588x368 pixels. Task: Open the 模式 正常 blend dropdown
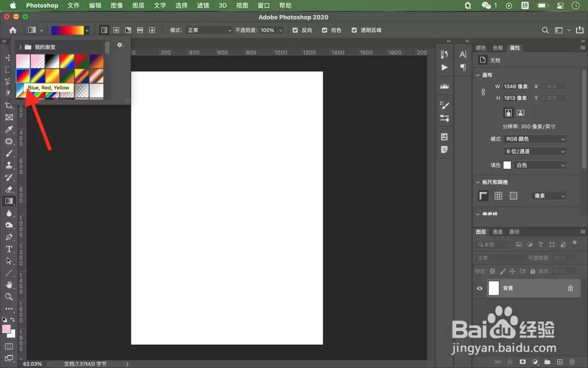coord(209,30)
